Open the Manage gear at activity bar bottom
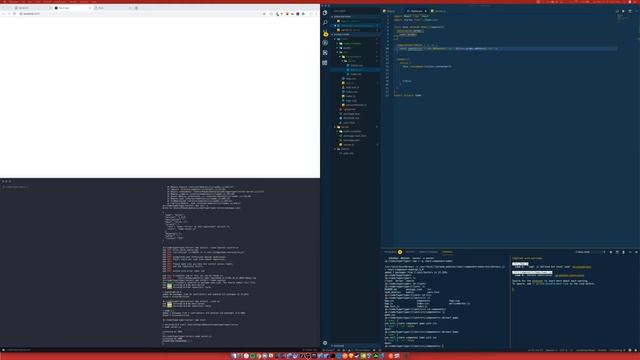Screen dimensions: 640x360 (325, 343)
